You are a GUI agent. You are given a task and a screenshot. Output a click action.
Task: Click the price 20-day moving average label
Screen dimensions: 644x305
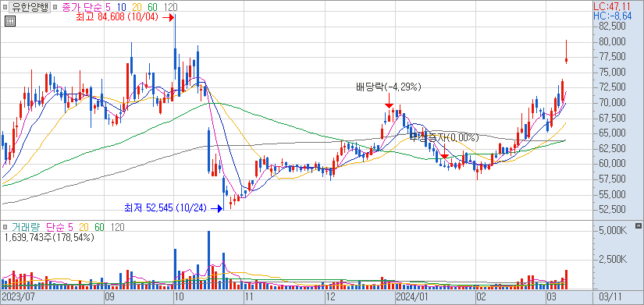pyautogui.click(x=137, y=7)
